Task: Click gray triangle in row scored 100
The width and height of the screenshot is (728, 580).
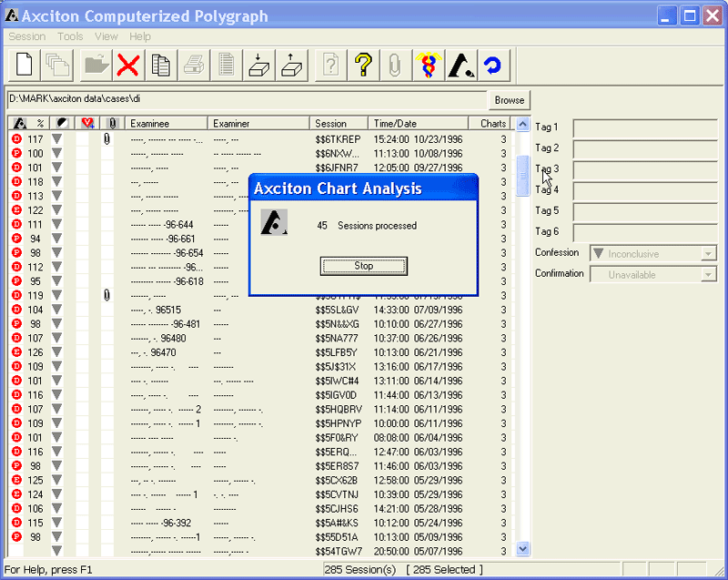Action: click(x=56, y=153)
